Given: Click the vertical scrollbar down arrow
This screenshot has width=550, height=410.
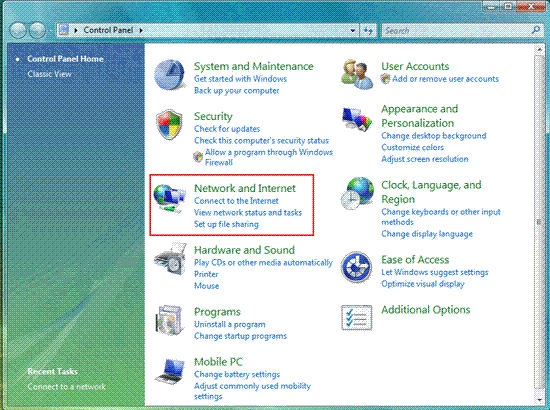Looking at the screenshot, I should 539,400.
